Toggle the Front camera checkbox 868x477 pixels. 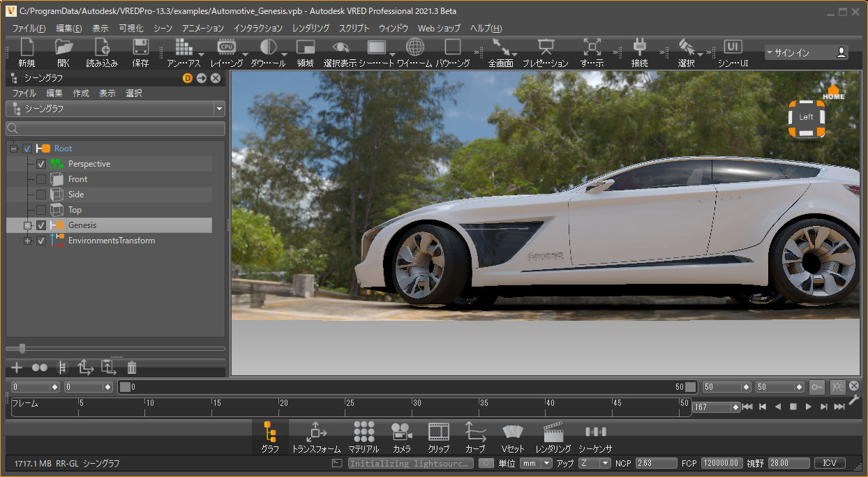tap(41, 179)
